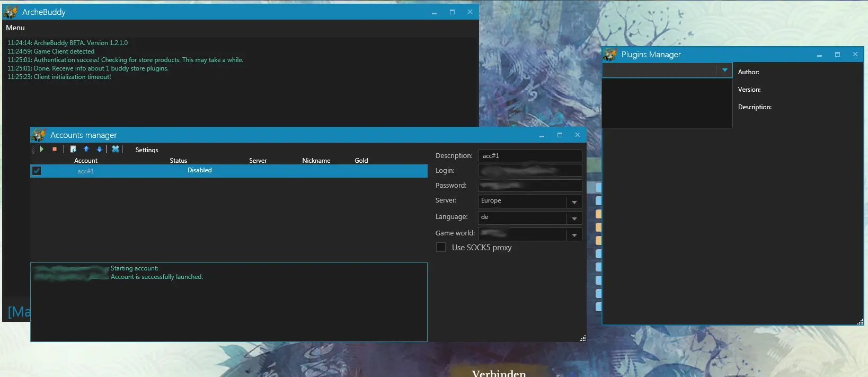The height and width of the screenshot is (377, 868).
Task: Click the Gold column header
Action: [361, 161]
